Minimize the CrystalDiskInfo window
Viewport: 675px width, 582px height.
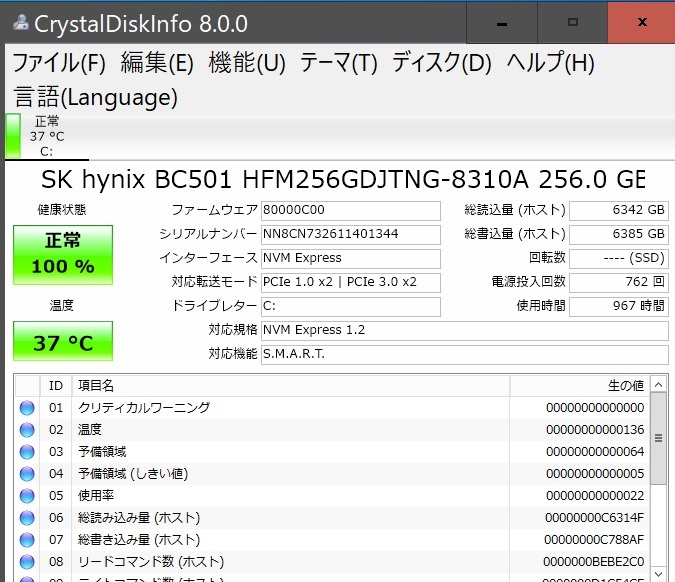[502, 23]
